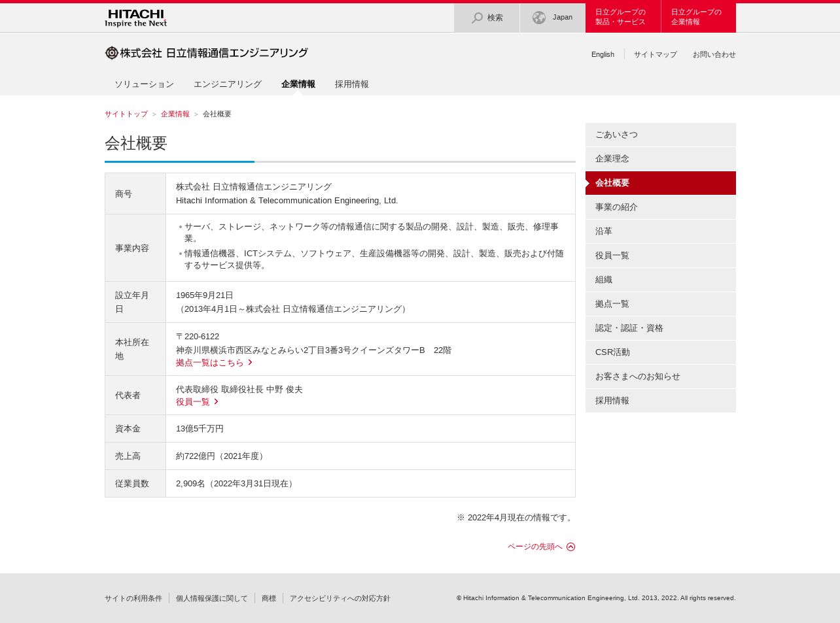Open 日立グループの製品・サービス link
The width and height of the screenshot is (840, 623).
(623, 18)
